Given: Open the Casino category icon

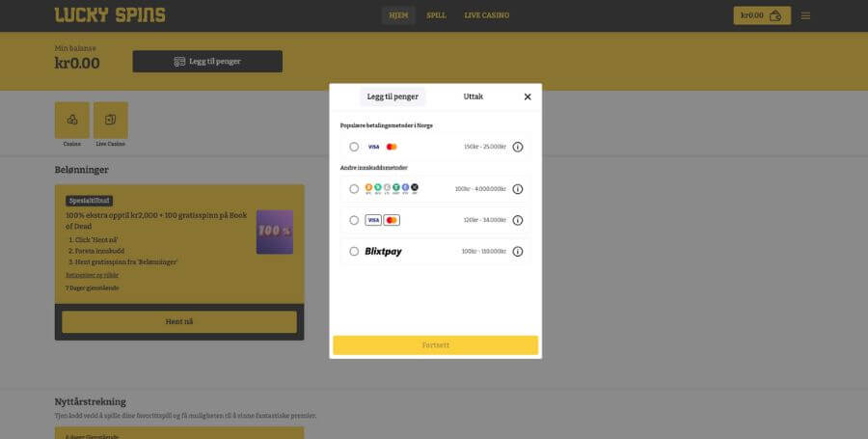Looking at the screenshot, I should (72, 121).
